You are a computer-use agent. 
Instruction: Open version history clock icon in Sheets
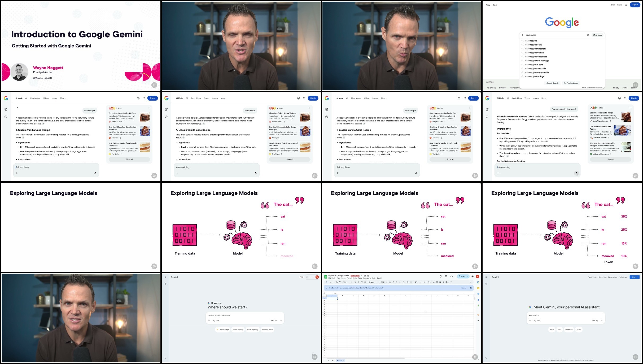click(x=441, y=277)
